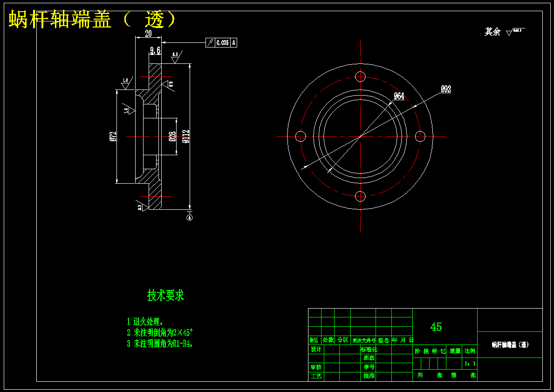
Task: Click the large yellow title 蜗杆轴端盖（透）
Action: [92, 19]
